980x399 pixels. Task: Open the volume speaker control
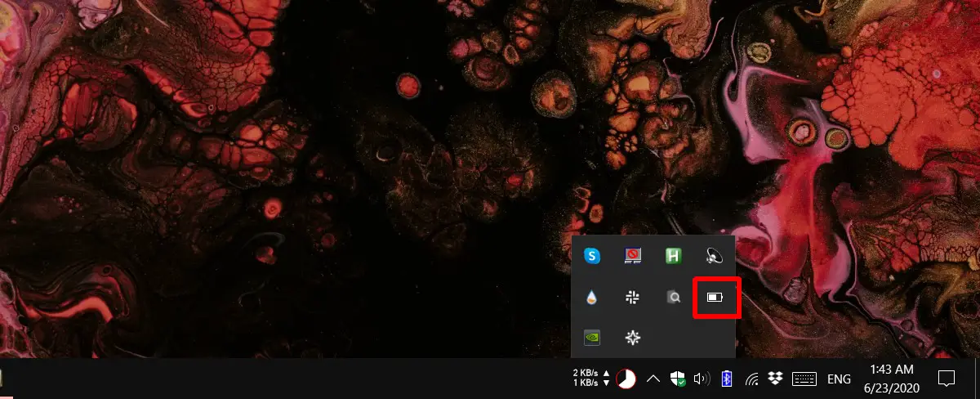click(x=701, y=379)
